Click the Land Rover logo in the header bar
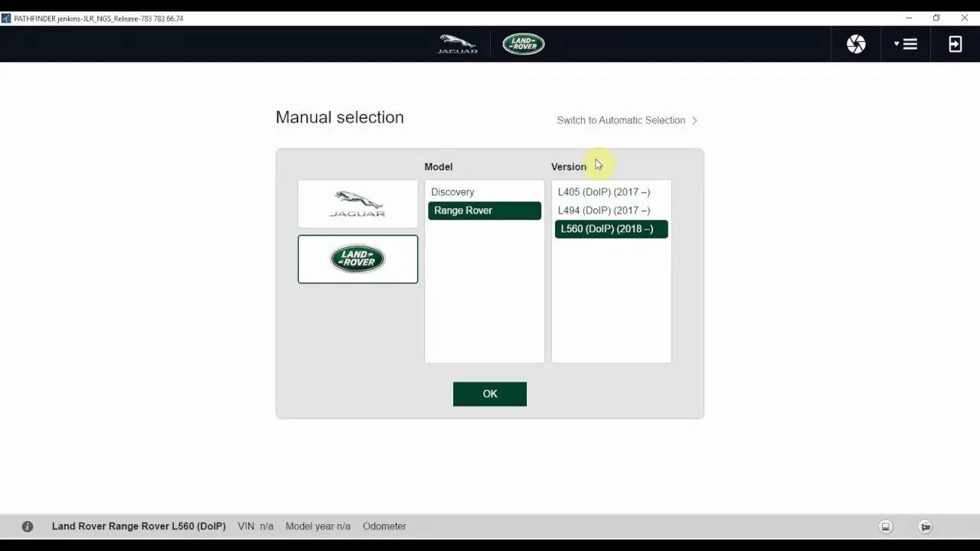 [523, 44]
